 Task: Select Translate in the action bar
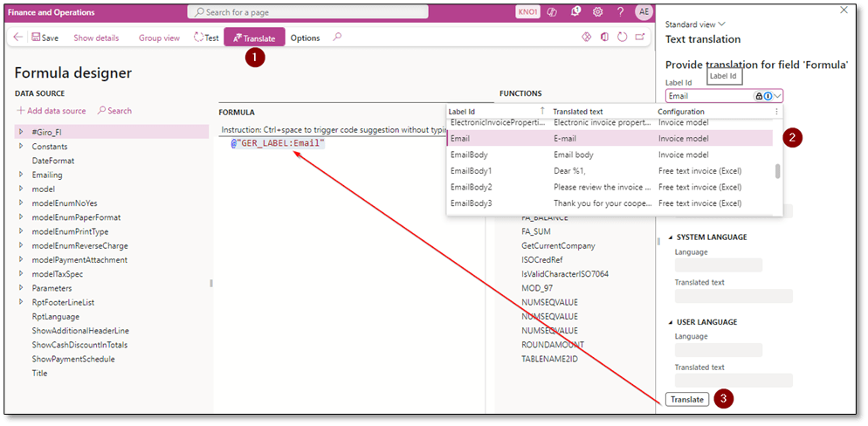(x=253, y=38)
